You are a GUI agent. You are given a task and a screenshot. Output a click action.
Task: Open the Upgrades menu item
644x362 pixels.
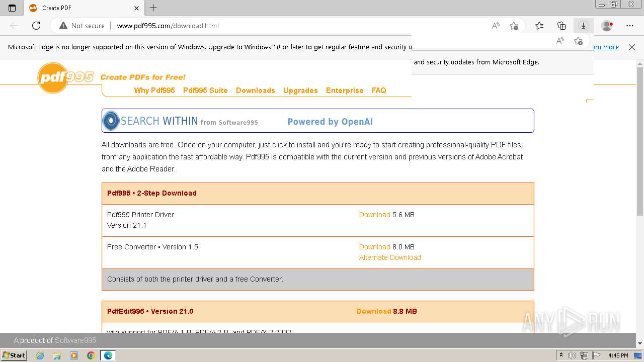pos(300,90)
